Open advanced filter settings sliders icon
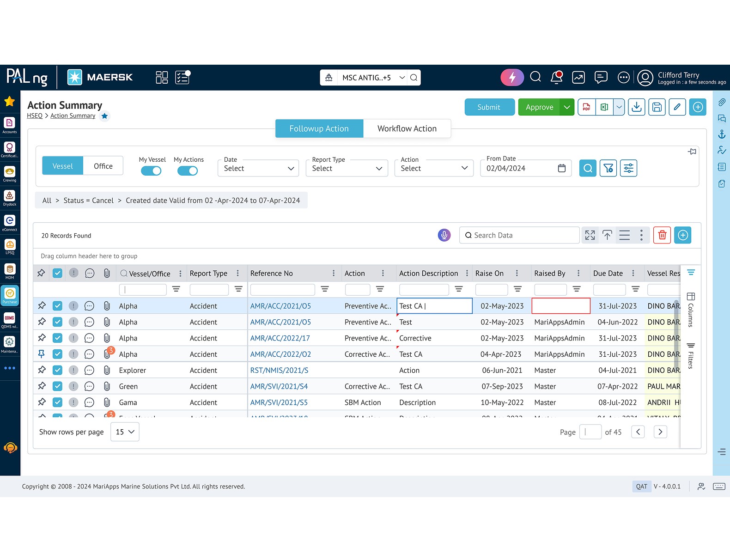The width and height of the screenshot is (730, 560). pyautogui.click(x=628, y=168)
